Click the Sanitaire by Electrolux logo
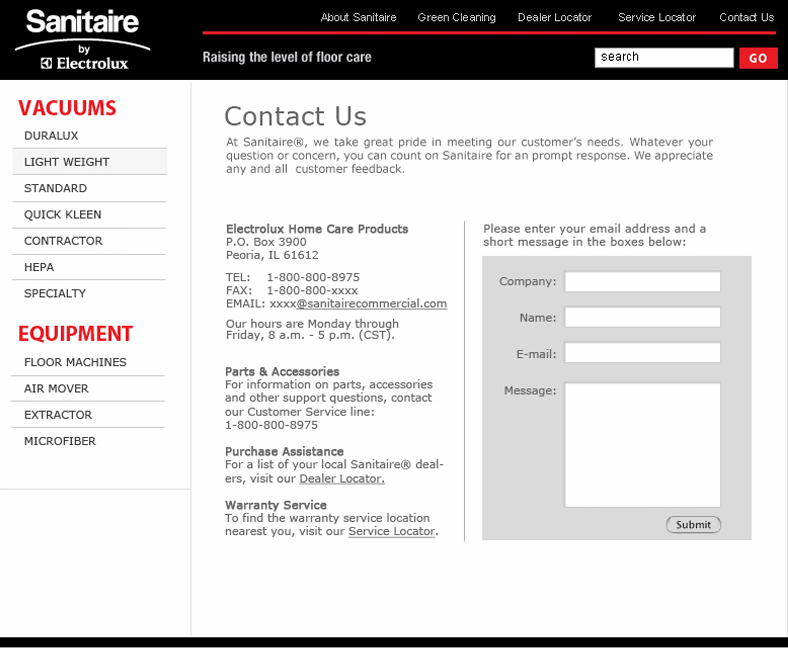788x649 pixels. click(83, 40)
